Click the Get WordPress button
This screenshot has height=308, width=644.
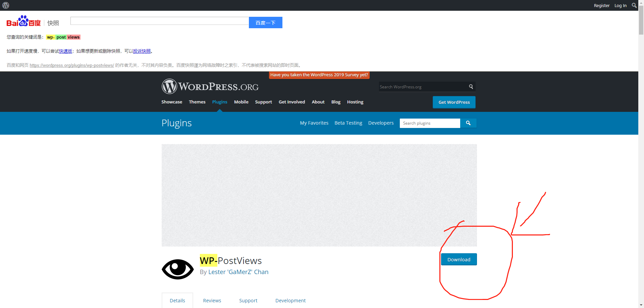click(454, 102)
